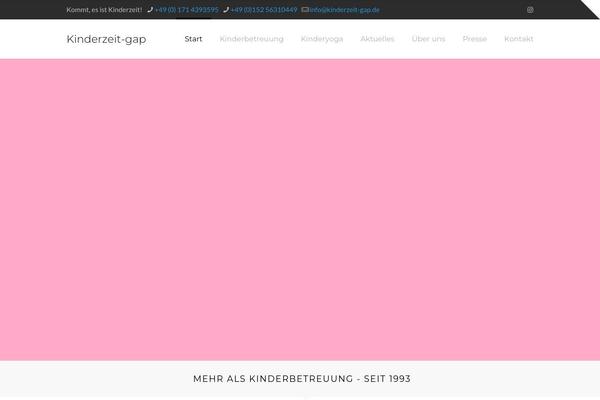Email info@kinderzeit-gap.de link
Screen dimensions: 600x400
pos(344,10)
